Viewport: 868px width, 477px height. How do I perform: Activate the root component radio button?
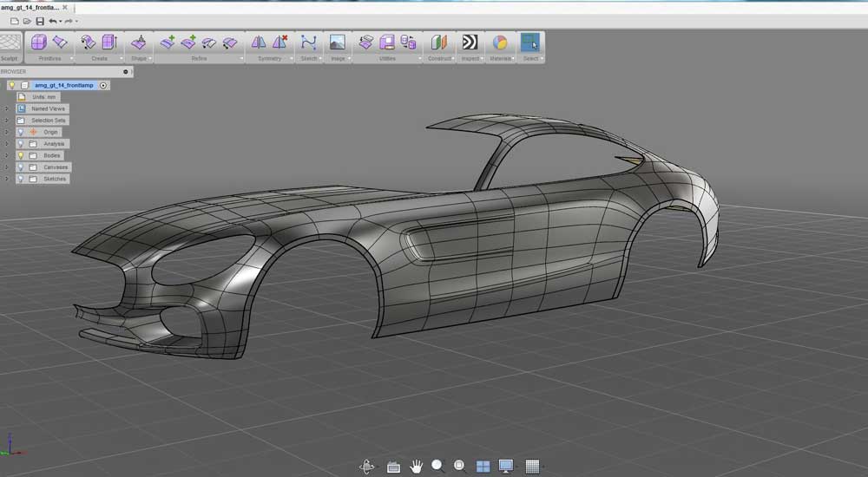point(103,85)
